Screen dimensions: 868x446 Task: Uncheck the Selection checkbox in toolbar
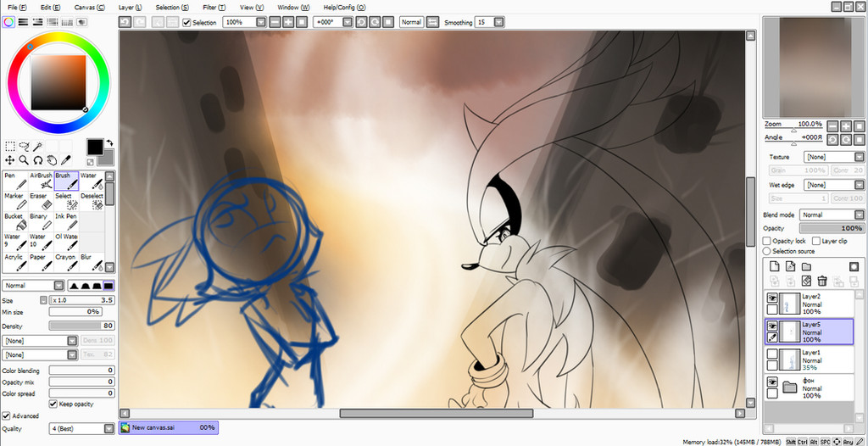pos(186,23)
